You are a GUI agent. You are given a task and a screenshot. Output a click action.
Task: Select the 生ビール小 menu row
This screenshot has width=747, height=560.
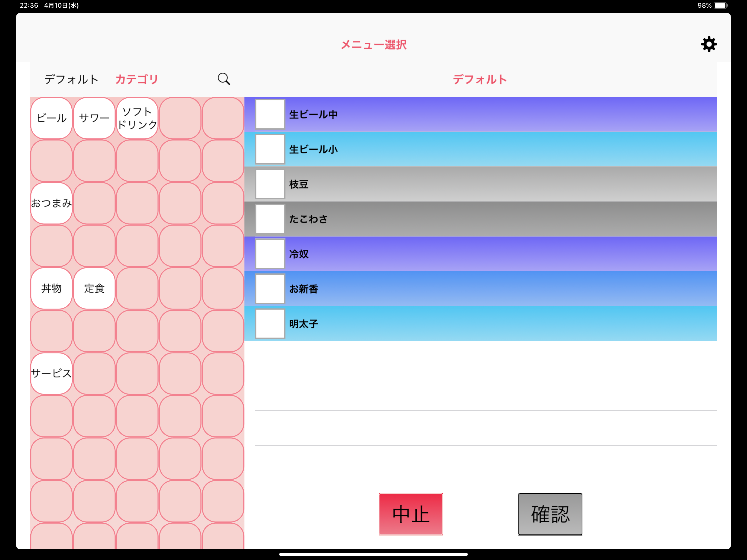(481, 149)
